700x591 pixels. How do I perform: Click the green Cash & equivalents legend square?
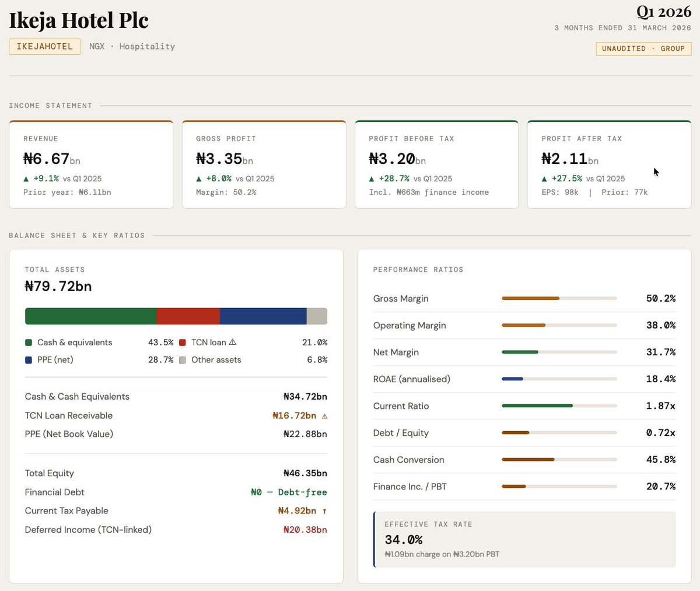point(29,342)
